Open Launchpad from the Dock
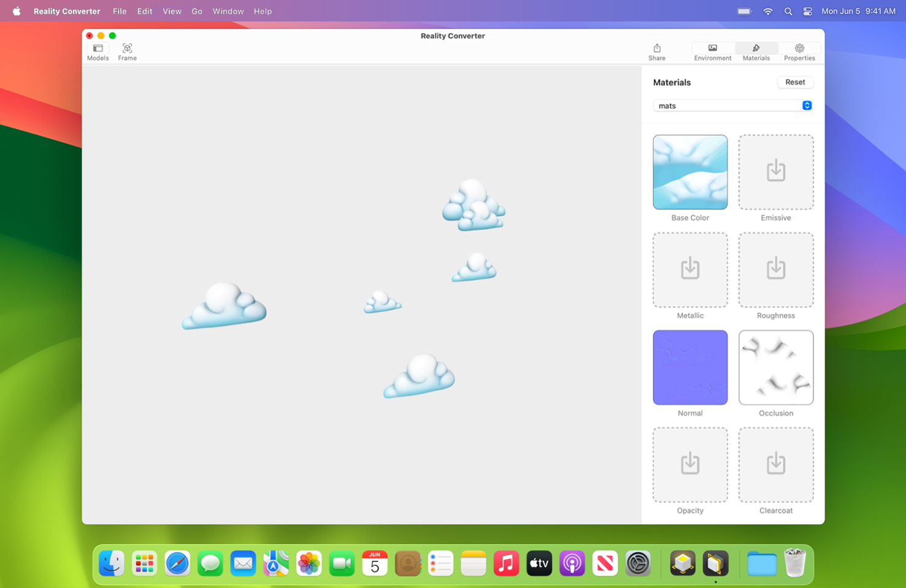 (144, 563)
